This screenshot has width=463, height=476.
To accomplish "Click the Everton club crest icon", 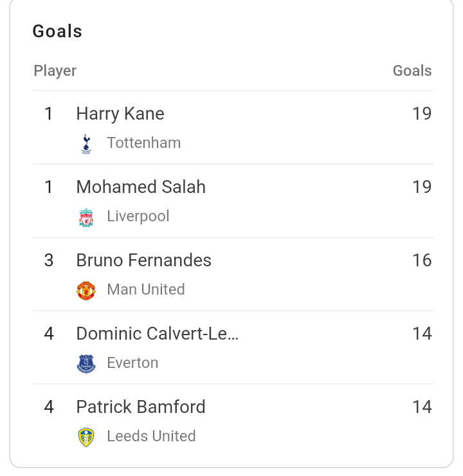I will [x=86, y=363].
